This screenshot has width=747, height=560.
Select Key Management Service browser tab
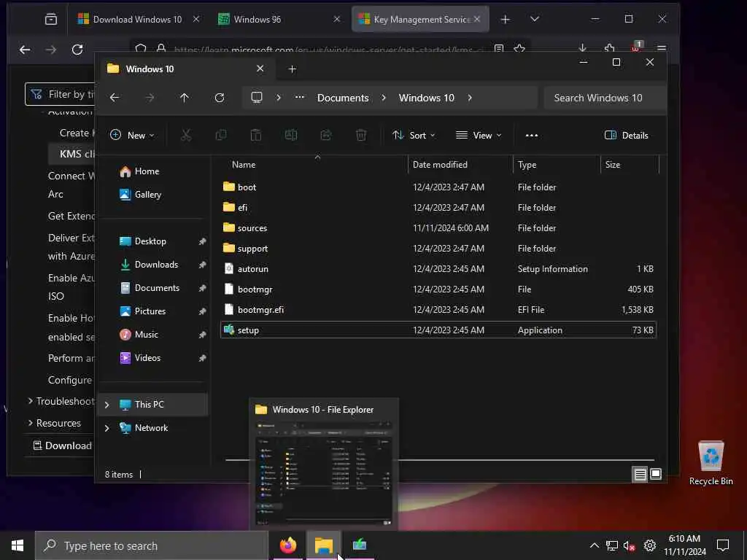coord(420,20)
